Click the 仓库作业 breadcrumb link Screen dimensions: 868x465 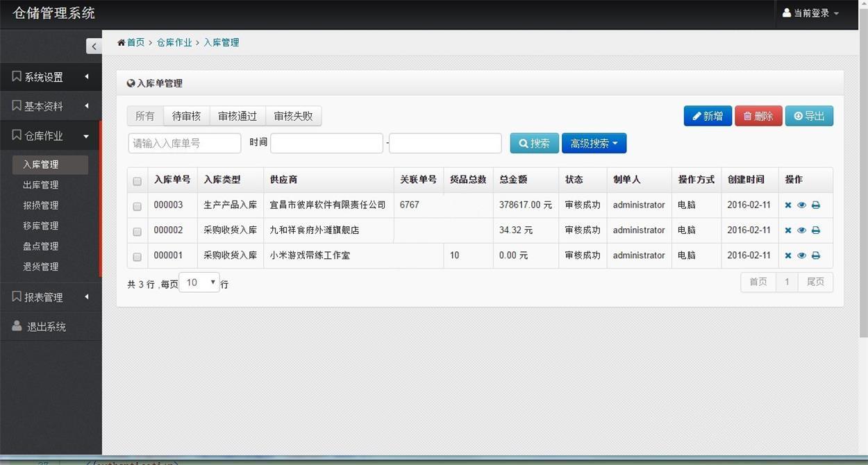(x=174, y=43)
